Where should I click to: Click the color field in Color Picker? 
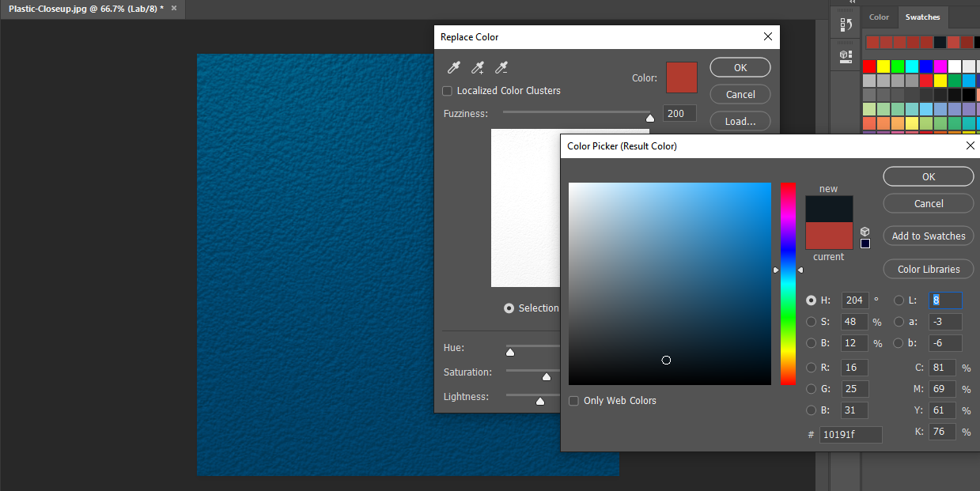669,284
